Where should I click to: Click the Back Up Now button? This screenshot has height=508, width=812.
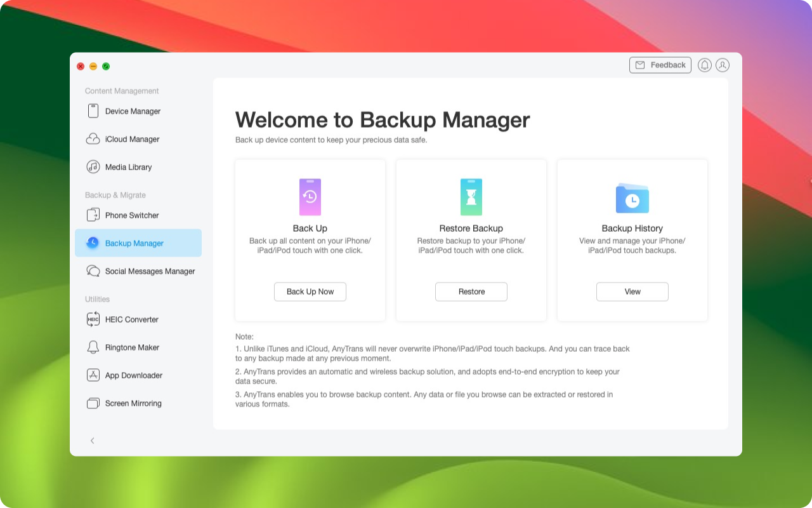[x=310, y=291]
